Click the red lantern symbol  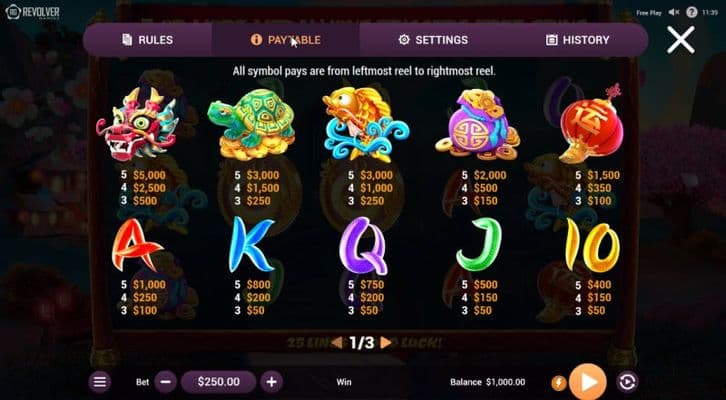coord(590,124)
